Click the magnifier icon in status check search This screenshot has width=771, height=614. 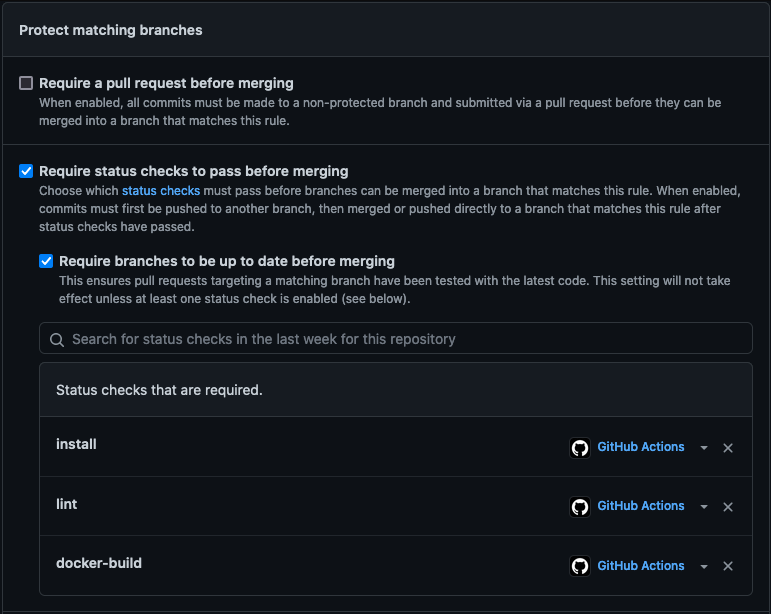tap(57, 339)
